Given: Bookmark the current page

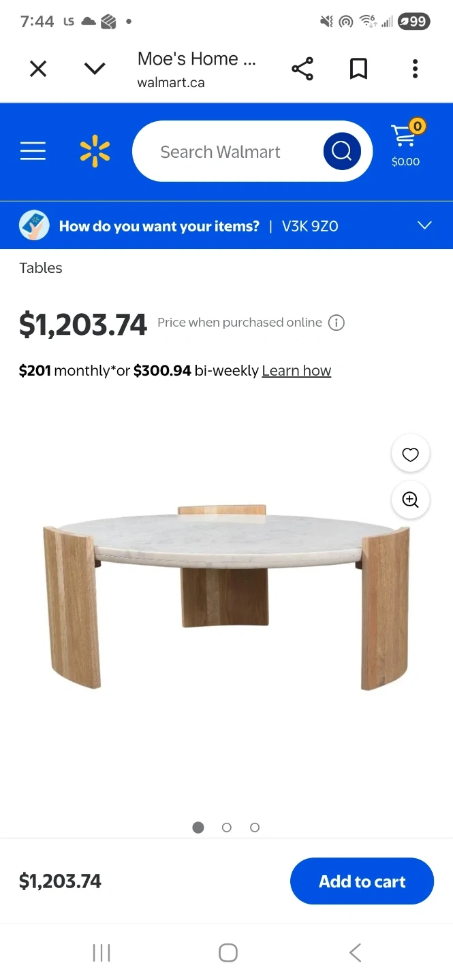Looking at the screenshot, I should click(358, 69).
